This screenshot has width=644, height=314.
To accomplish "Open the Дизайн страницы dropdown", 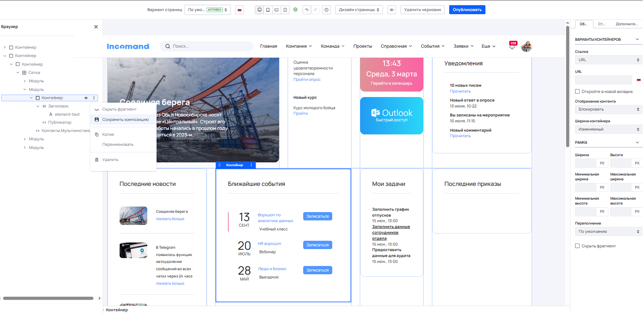I will click(359, 10).
